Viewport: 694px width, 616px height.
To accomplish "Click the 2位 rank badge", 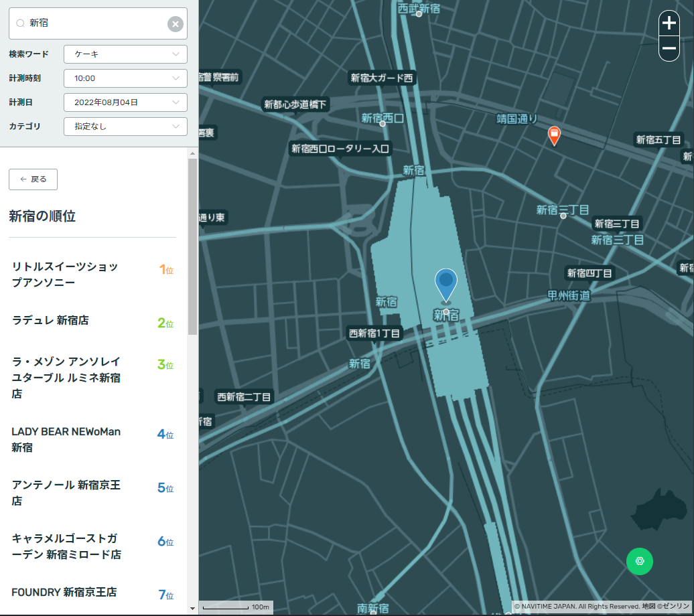I will (x=165, y=323).
